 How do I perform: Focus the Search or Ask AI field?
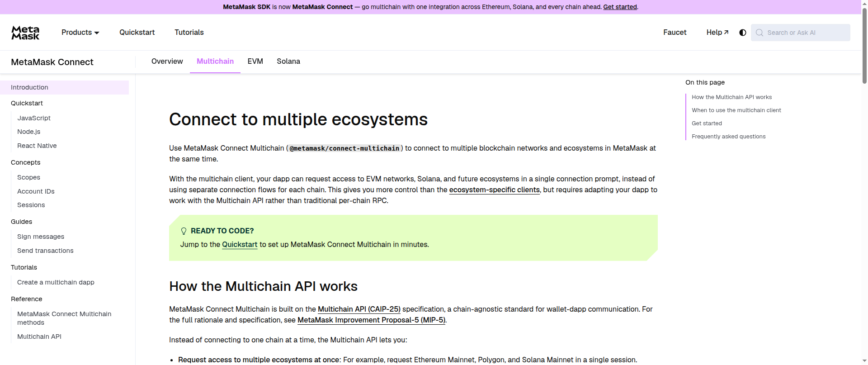[x=800, y=33]
